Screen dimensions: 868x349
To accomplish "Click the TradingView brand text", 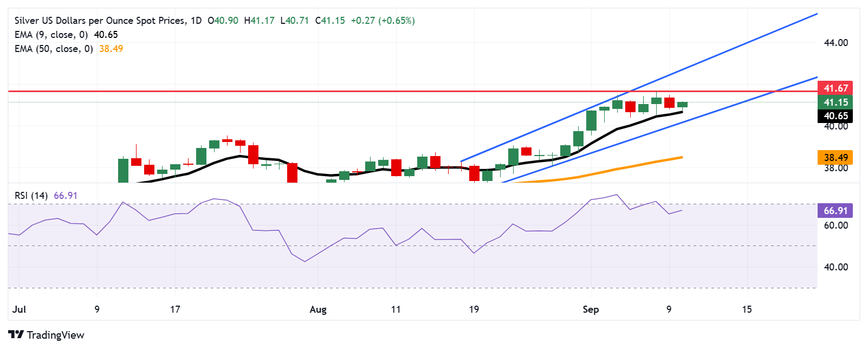I will (55, 335).
